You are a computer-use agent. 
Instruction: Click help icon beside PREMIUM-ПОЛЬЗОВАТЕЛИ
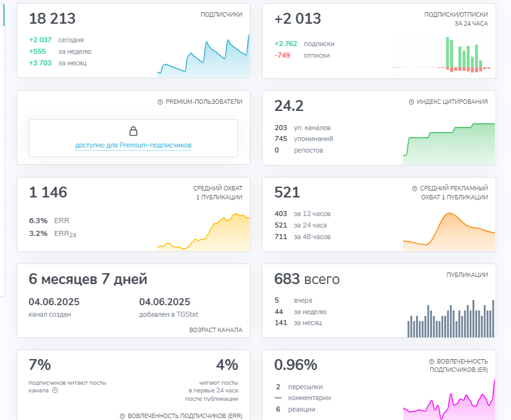[160, 102]
